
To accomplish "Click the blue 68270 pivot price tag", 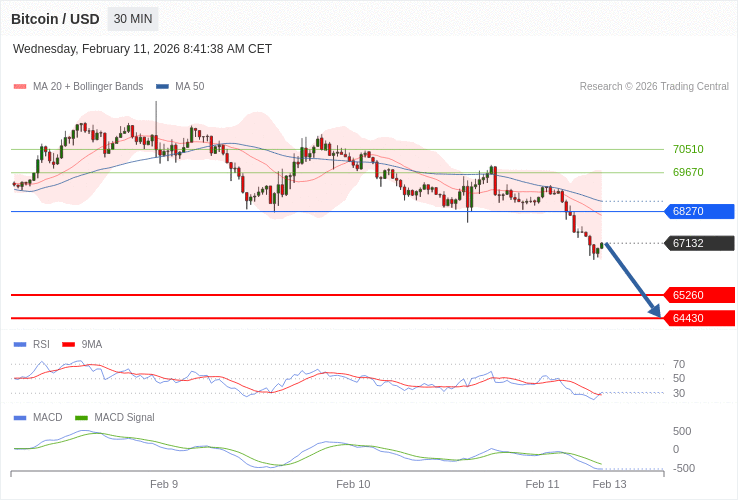I will click(x=699, y=211).
